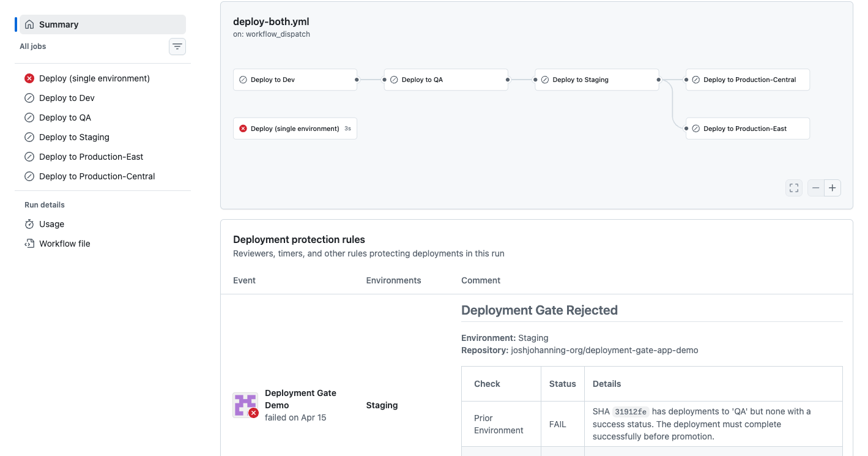The height and width of the screenshot is (456, 868).
Task: Click skipped icon in Deploy to Dev graph node
Action: [243, 80]
